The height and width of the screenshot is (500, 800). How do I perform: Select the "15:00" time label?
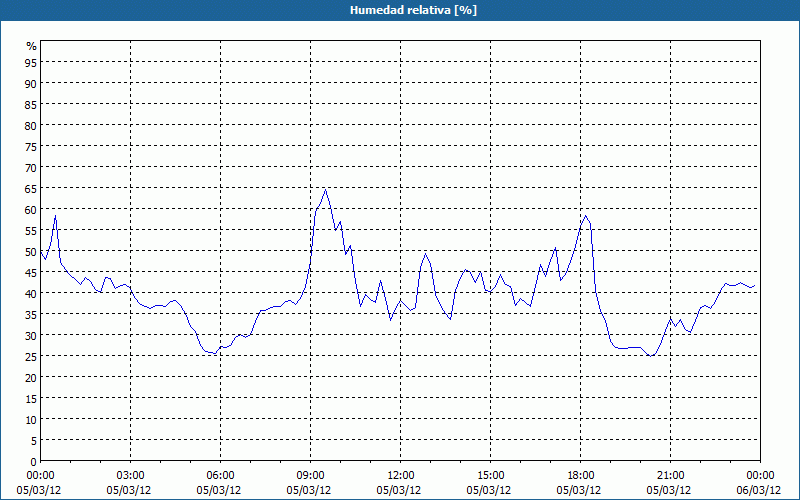point(490,476)
